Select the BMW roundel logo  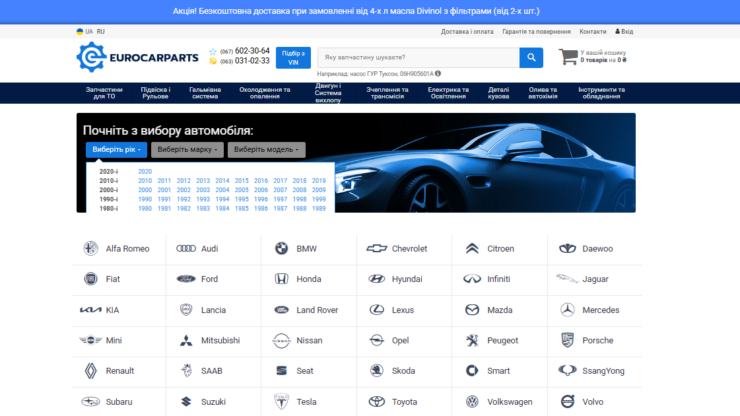[x=281, y=248]
